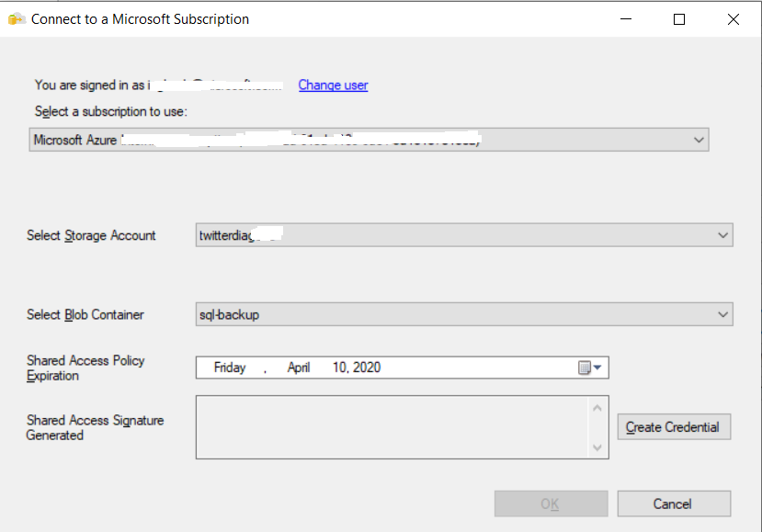Expand the Select Blob Container dropdown arrow
Image resolution: width=762 pixels, height=532 pixels.
723,314
